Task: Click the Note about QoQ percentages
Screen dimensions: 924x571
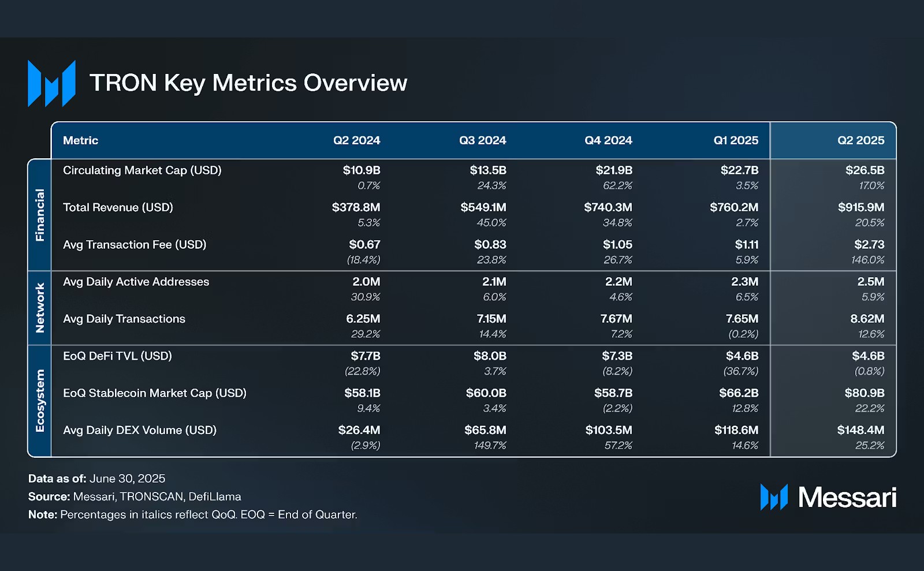Action: pyautogui.click(x=193, y=514)
